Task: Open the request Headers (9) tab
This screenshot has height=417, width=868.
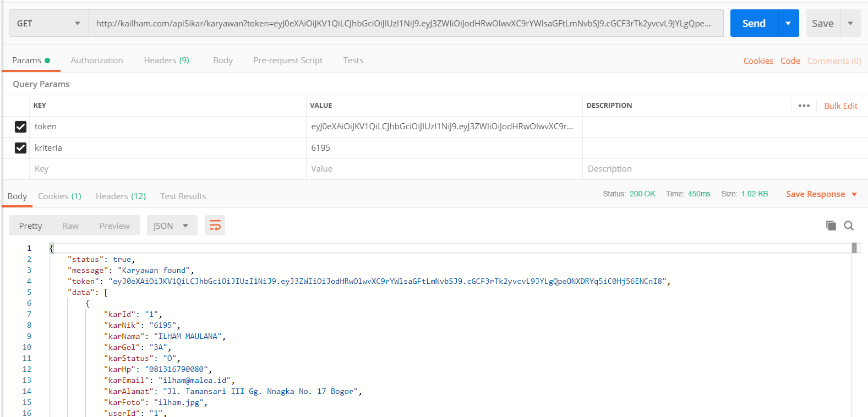Action: (x=166, y=61)
